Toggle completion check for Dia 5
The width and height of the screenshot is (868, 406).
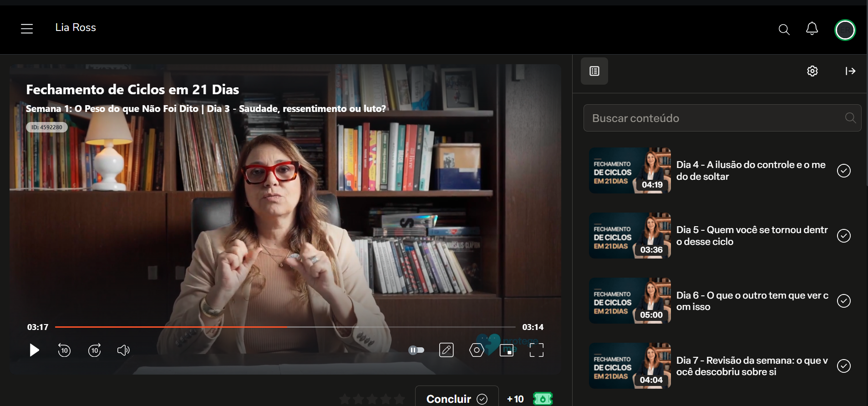pyautogui.click(x=844, y=236)
